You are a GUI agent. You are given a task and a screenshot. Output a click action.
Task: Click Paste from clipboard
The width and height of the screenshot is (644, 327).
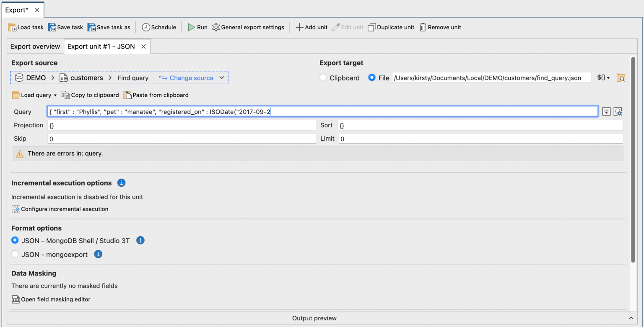point(156,95)
